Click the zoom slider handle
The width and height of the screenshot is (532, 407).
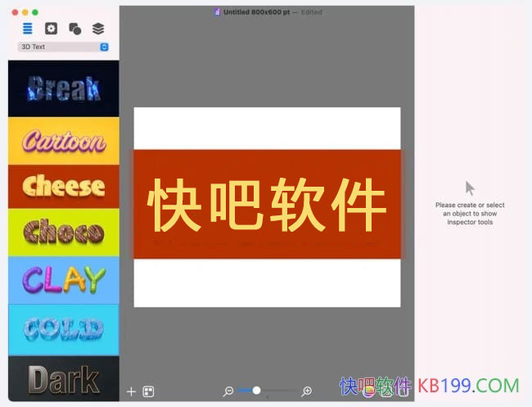[x=256, y=391]
